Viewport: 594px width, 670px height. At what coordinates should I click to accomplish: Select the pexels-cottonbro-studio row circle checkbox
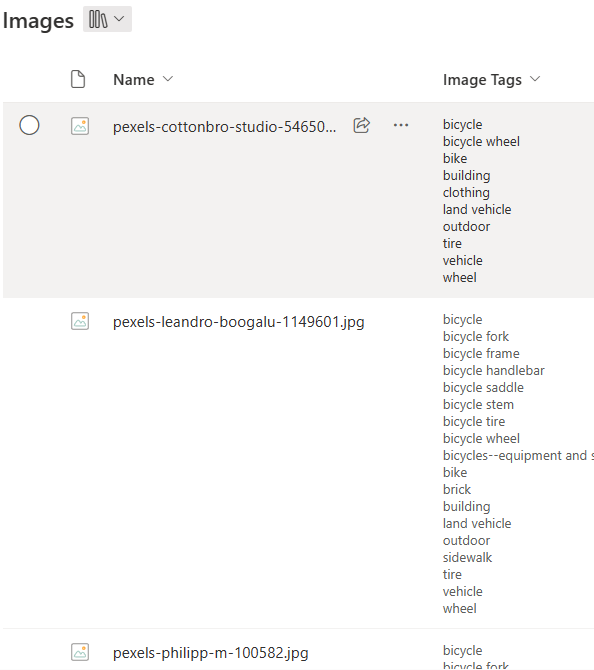tap(29, 125)
